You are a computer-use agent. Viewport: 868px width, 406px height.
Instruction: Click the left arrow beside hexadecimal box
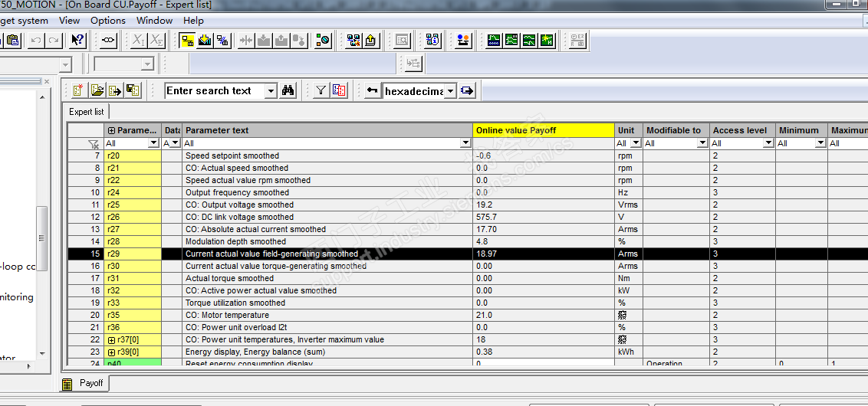point(373,90)
